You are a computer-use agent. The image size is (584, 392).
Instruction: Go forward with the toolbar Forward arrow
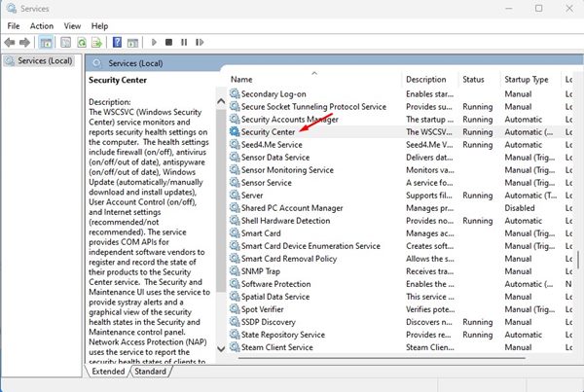pos(24,43)
